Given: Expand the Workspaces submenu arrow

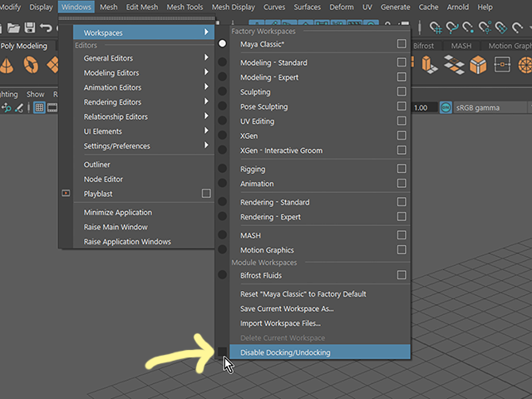Looking at the screenshot, I should [x=206, y=32].
